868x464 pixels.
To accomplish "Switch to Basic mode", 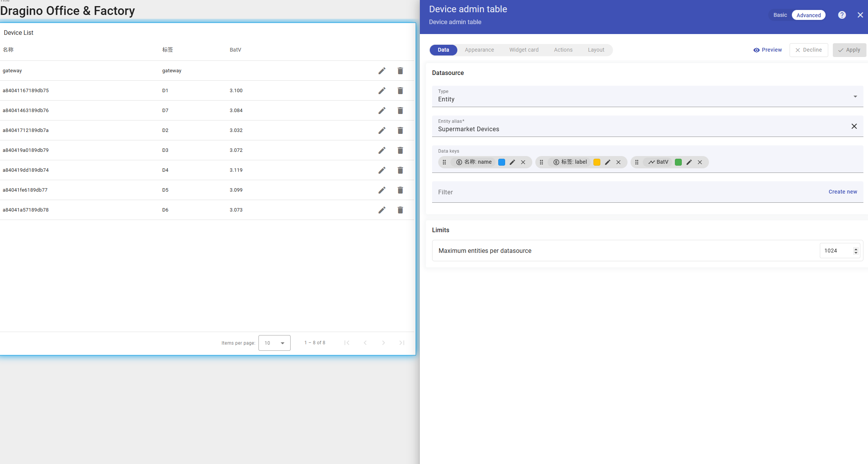I will 780,15.
